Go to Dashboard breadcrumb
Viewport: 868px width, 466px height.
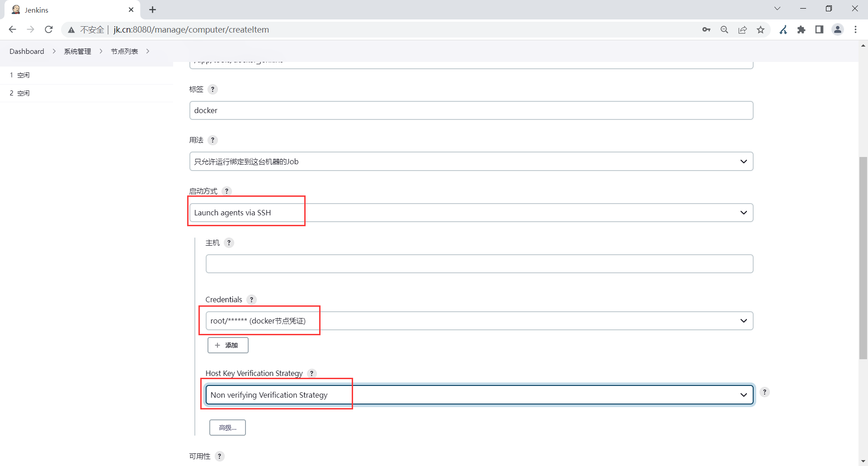(x=27, y=51)
